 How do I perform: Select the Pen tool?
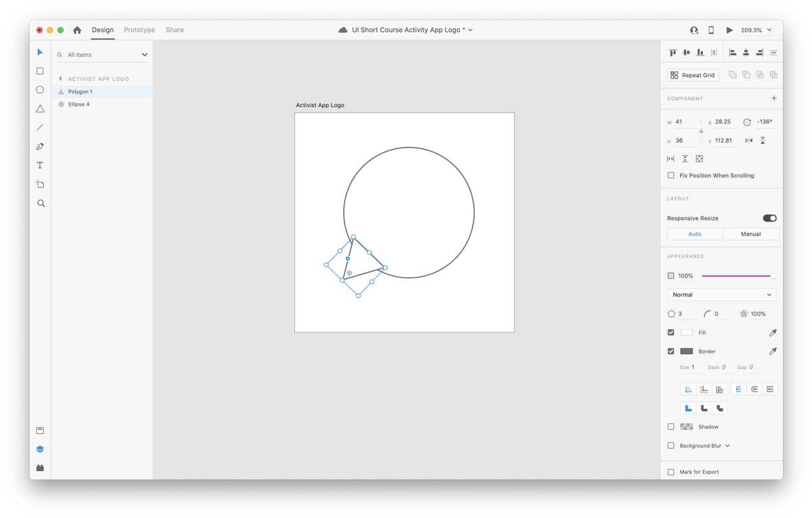40,146
